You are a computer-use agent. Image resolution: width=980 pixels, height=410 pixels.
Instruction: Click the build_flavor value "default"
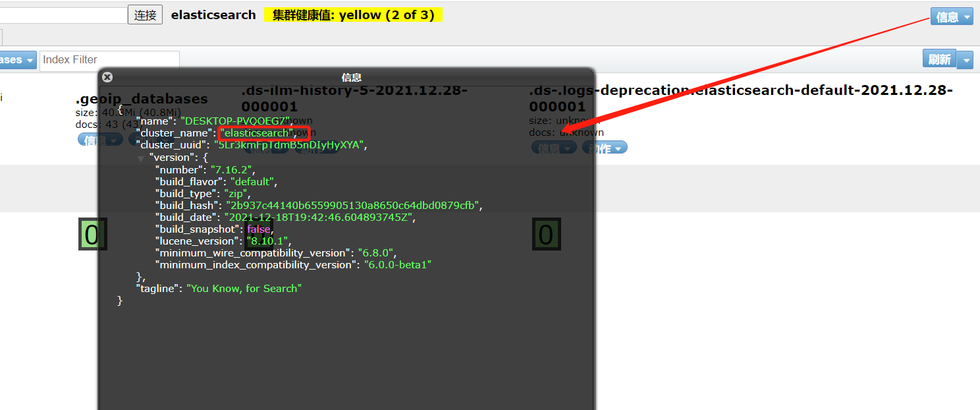[252, 182]
